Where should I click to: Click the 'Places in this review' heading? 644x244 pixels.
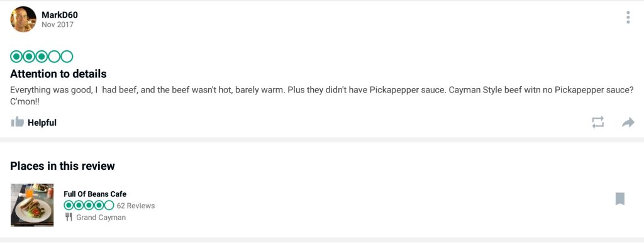[x=62, y=166]
